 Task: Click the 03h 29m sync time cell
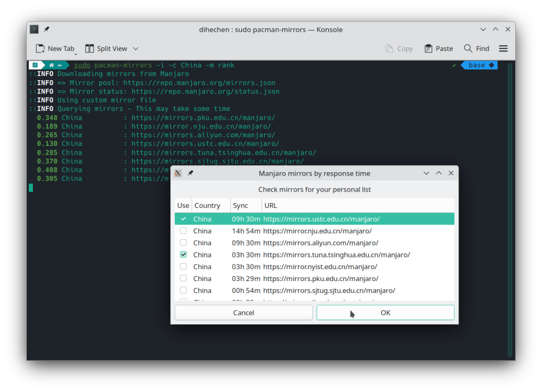click(x=246, y=278)
